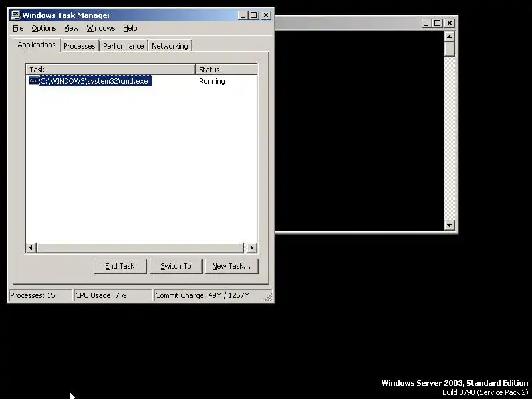Screen dimensions: 532x399
Task: Minimize the command prompt window behind
Action: pos(426,23)
